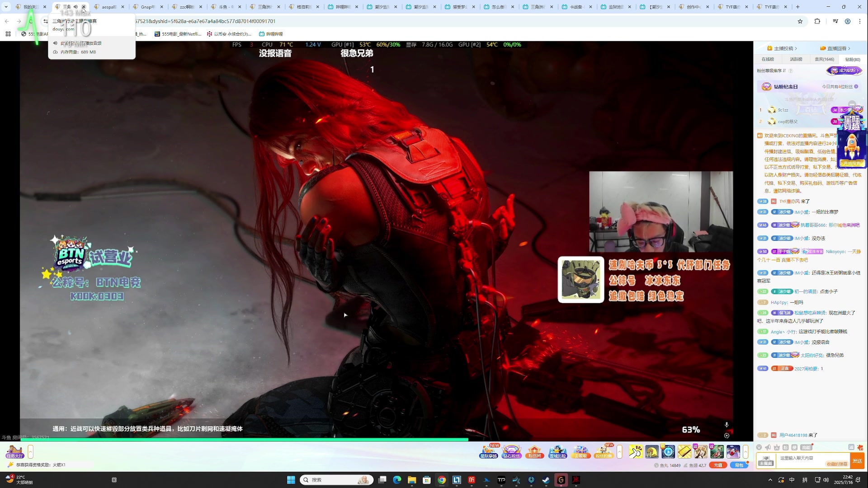Click the 充值 recharge button
868x488 pixels.
pos(718,465)
